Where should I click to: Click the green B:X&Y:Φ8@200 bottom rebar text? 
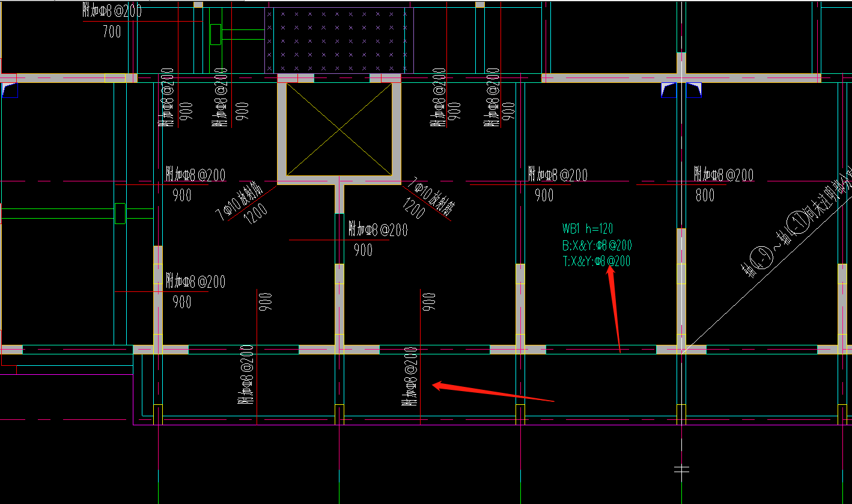(x=597, y=245)
